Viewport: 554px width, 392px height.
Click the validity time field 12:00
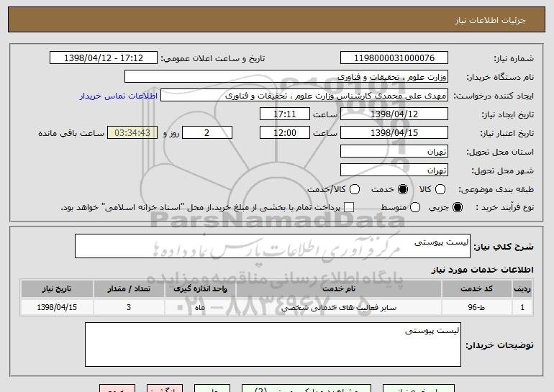coord(285,133)
